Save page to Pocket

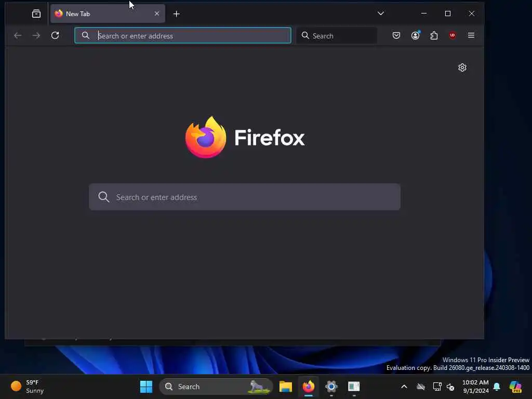pyautogui.click(x=396, y=35)
